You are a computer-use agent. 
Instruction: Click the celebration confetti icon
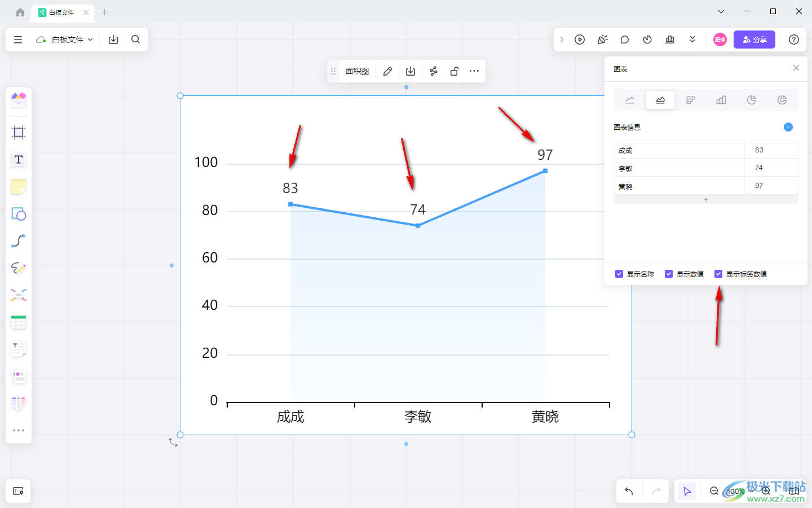(x=602, y=40)
